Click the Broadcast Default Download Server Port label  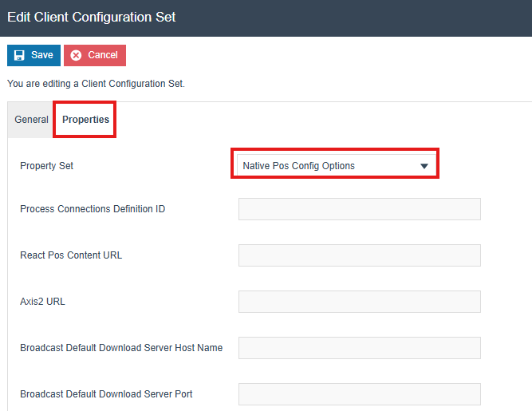106,394
